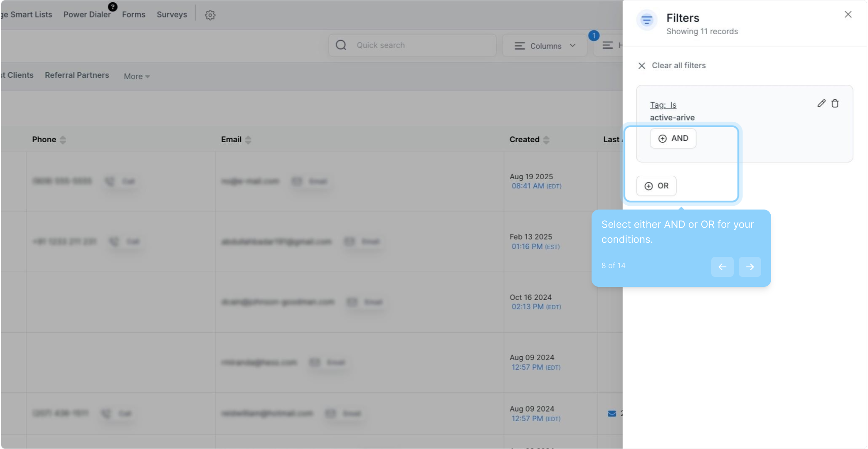
Task: Add an AND condition to filter
Action: (x=673, y=138)
